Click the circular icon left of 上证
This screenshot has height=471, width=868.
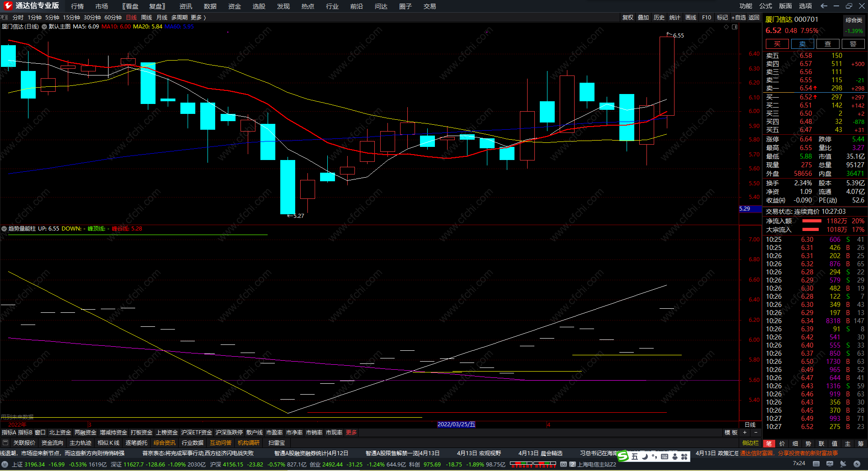[x=5, y=464]
